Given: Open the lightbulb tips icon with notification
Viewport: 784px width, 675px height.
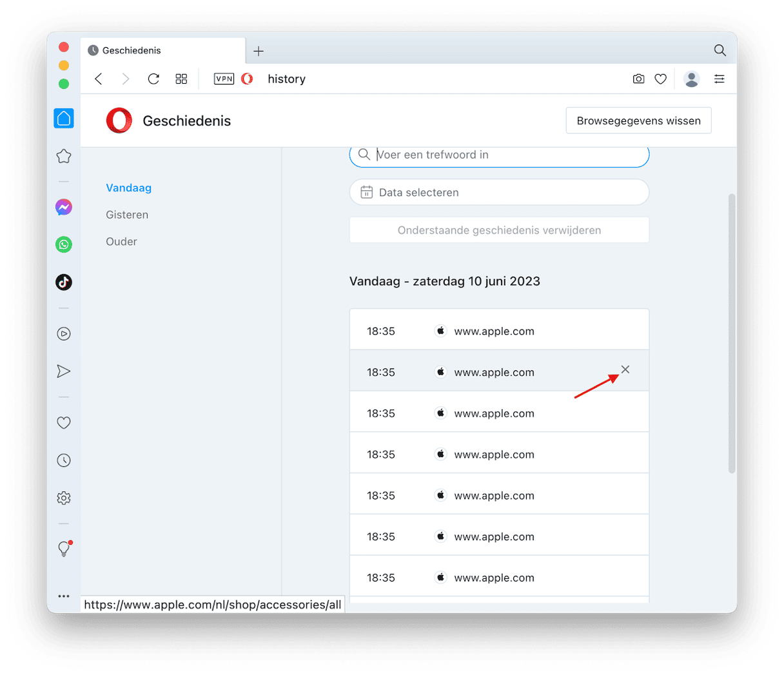Looking at the screenshot, I should [64, 548].
